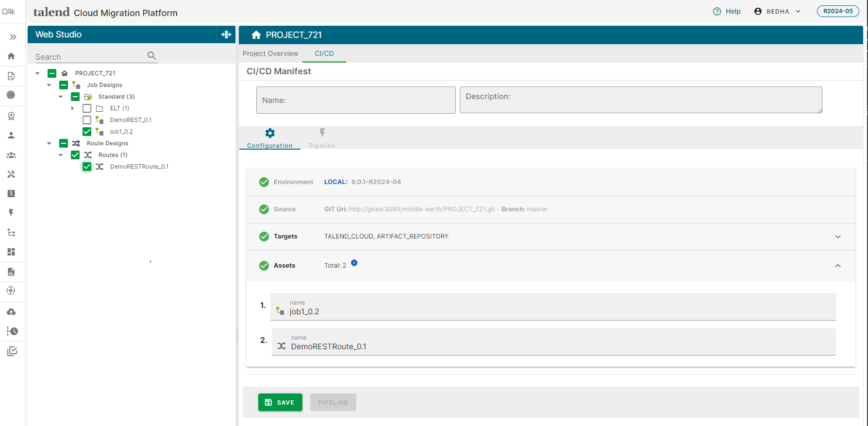
Task: Select the CI/CD tab
Action: point(324,53)
